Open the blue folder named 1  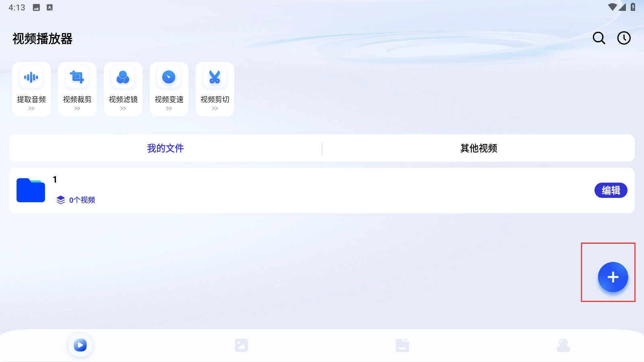pos(31,190)
